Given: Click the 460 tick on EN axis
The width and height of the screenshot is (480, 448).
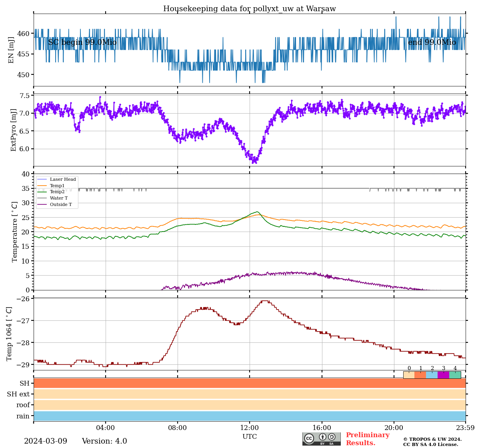Looking at the screenshot, I should point(24,34).
